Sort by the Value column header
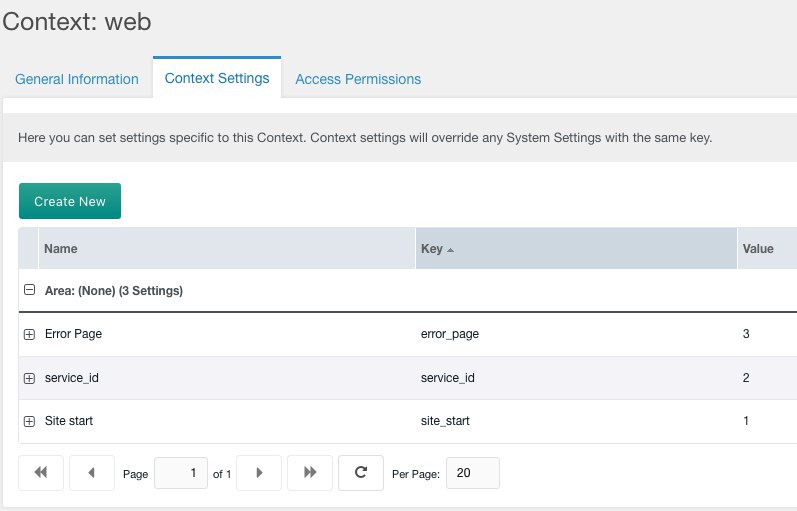 768,249
